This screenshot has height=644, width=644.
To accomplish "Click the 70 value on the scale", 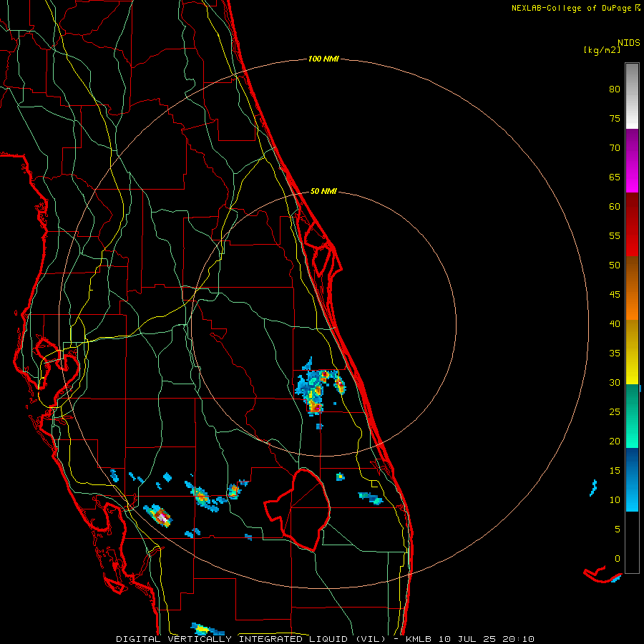I will [x=615, y=148].
